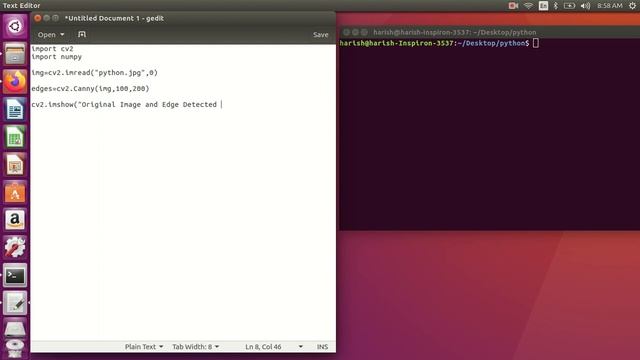Open the Ubuntu Dash search launcher
640x360 pixels.
[x=15, y=26]
